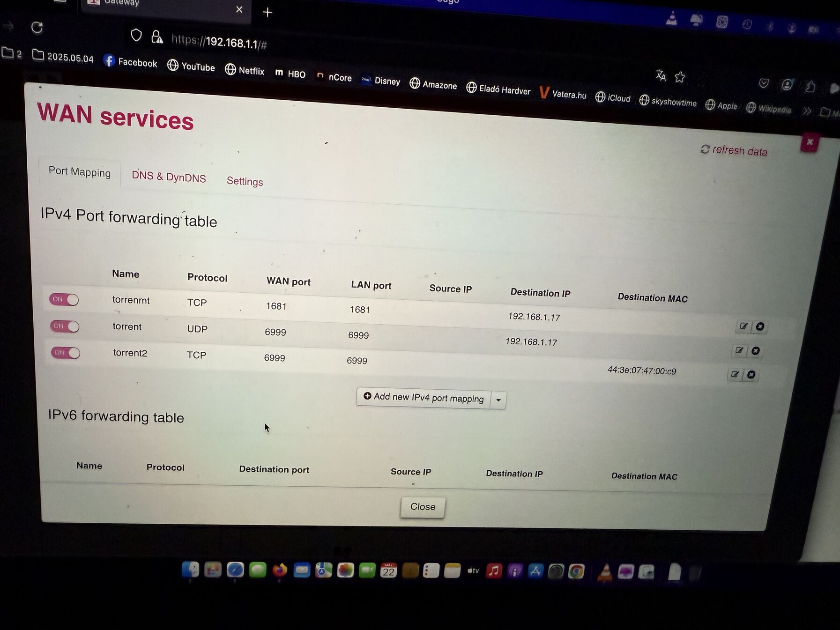Screen dimensions: 840x630
Task: Open the Apple bookmark
Action: point(721,105)
